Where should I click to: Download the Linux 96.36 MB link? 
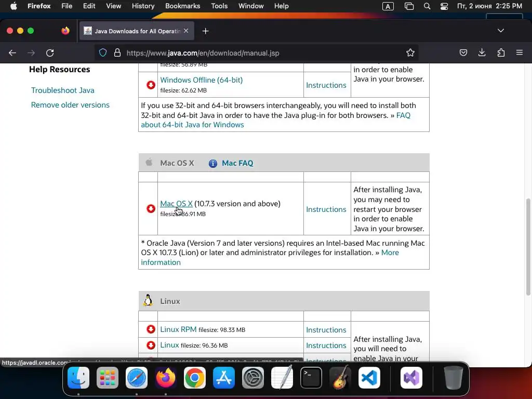(169, 345)
